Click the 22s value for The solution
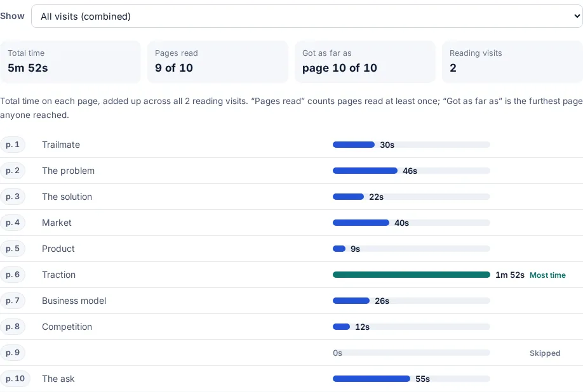Viewport: 583px width, 392px height. tap(376, 197)
